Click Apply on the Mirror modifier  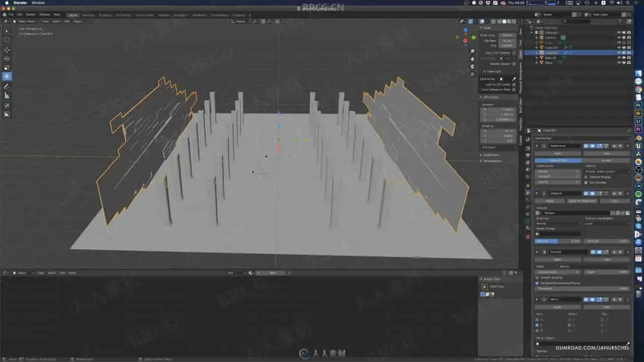tap(558, 307)
